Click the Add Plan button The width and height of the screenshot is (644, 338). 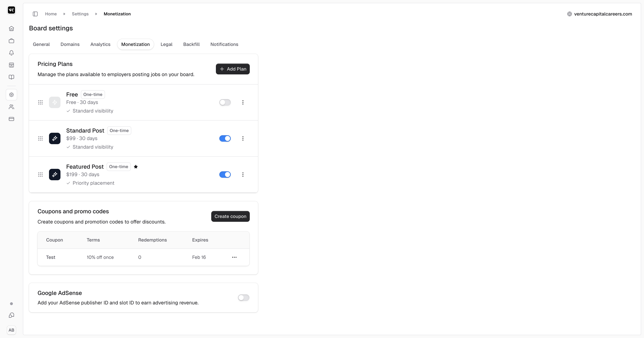tap(233, 69)
